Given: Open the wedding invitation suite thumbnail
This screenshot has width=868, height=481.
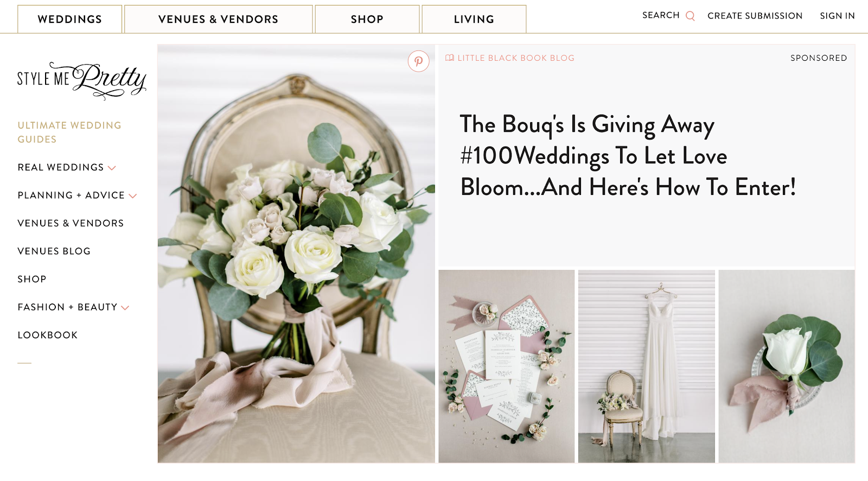Looking at the screenshot, I should point(506,366).
